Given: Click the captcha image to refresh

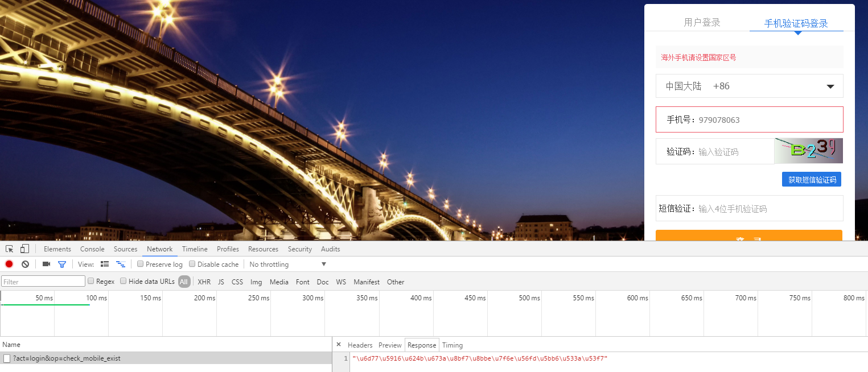Looking at the screenshot, I should coord(808,151).
